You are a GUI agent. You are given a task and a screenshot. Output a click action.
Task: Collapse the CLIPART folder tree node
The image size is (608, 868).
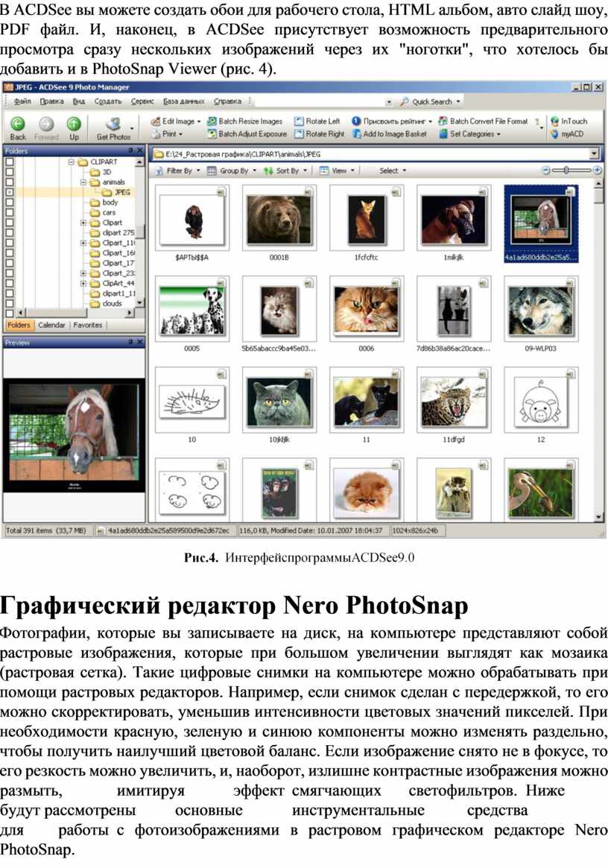coord(72,161)
